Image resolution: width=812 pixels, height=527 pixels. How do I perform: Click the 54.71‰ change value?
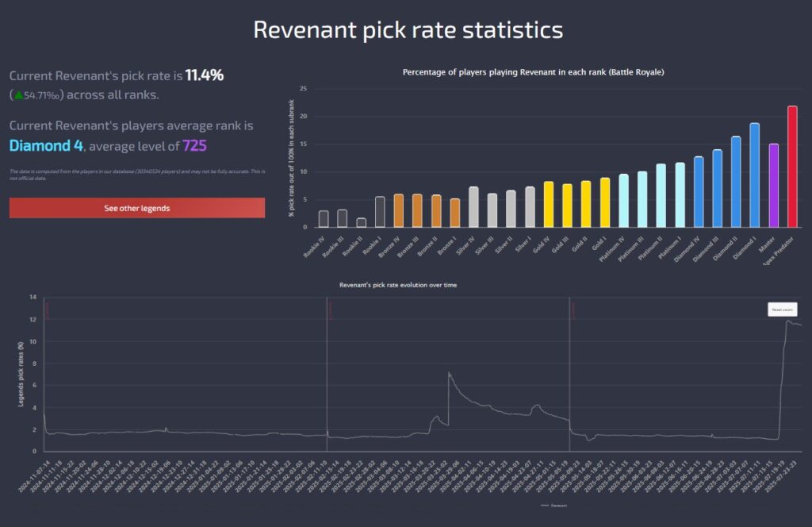coord(41,95)
